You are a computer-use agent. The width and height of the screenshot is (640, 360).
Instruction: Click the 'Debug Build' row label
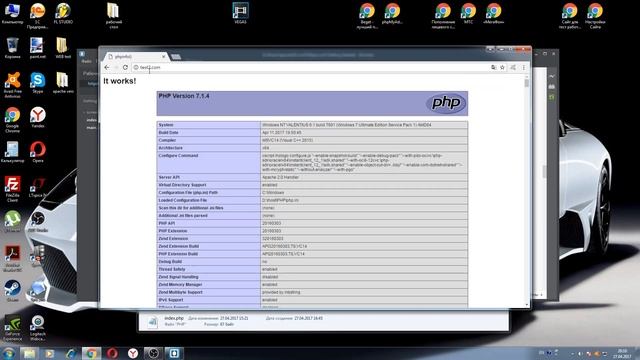coord(170,262)
